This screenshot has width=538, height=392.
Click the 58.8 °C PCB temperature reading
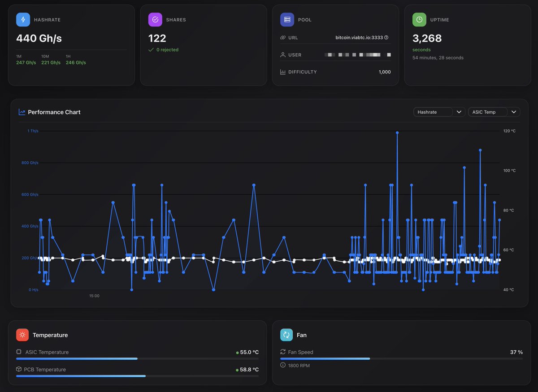point(249,370)
